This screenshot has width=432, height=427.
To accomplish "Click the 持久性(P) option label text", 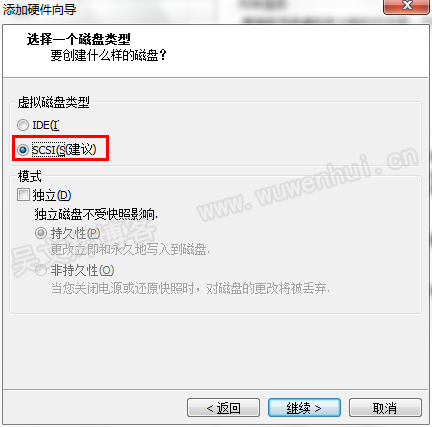I will 75,233.
